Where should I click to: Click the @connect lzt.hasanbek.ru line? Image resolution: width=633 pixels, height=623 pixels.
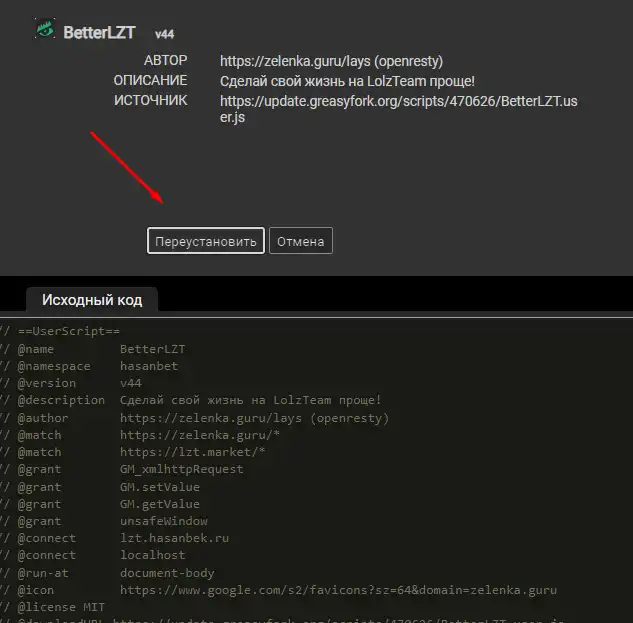115,538
